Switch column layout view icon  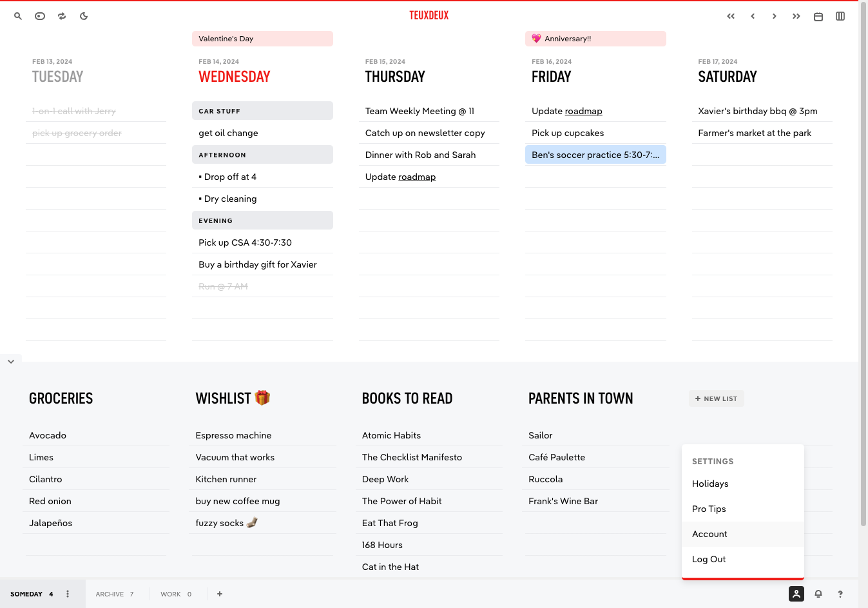pyautogui.click(x=840, y=16)
